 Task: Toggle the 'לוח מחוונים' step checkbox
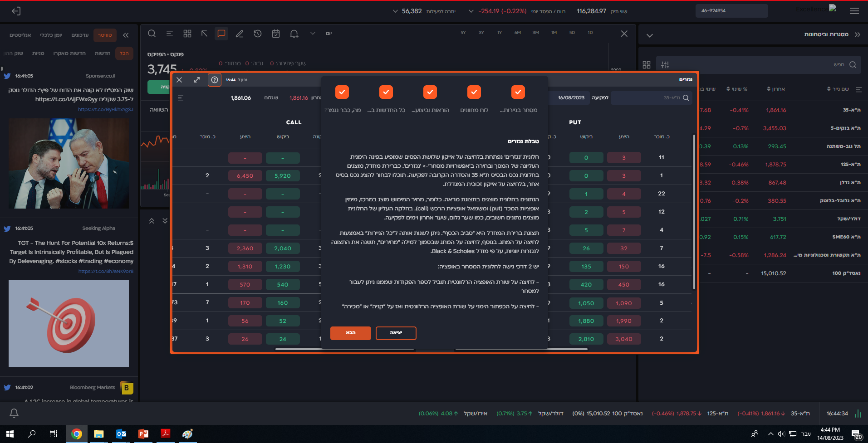[474, 92]
